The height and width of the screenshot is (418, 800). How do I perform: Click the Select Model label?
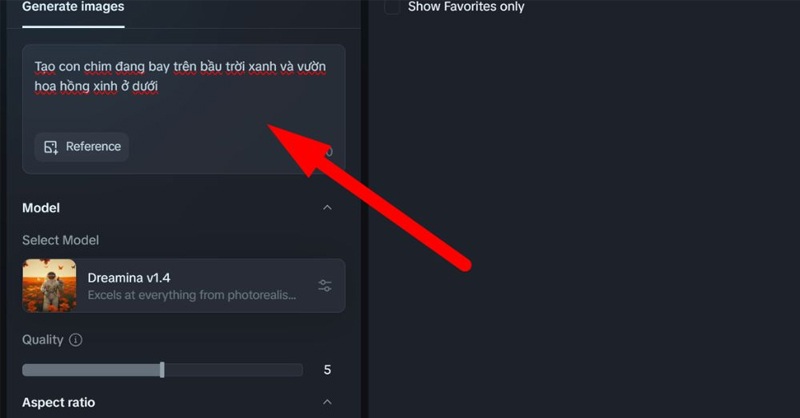click(60, 240)
